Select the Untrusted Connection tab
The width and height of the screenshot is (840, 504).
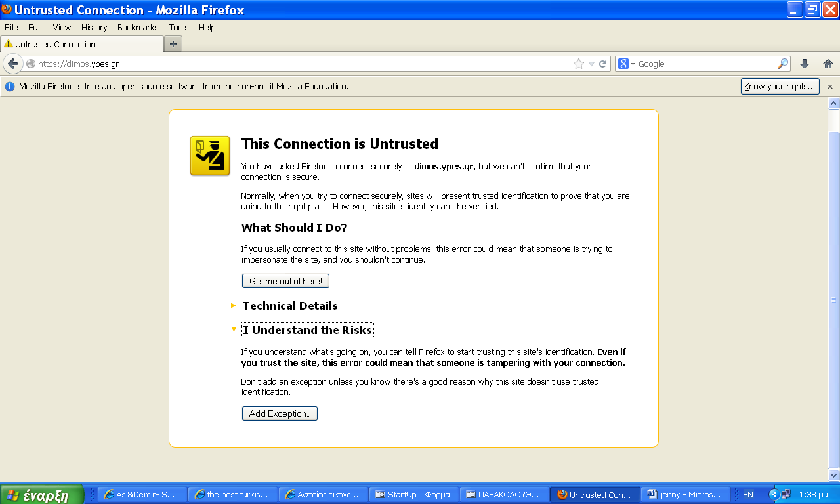pyautogui.click(x=82, y=44)
